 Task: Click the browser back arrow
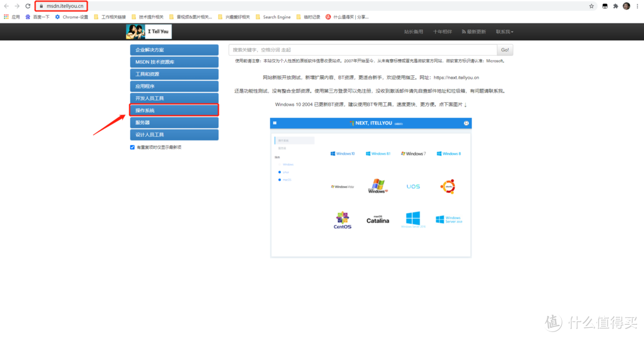(x=6, y=6)
